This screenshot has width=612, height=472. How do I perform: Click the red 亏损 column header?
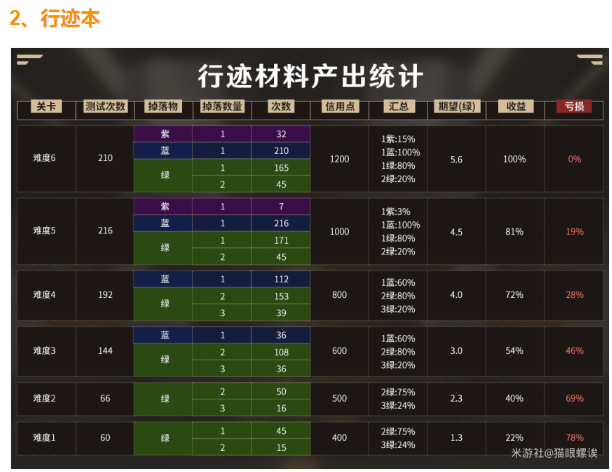pos(574,106)
